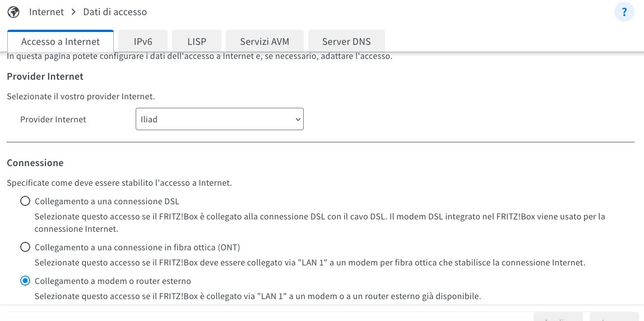Screen dimensions: 644x321
Task: Click the 'Collegamento a modem o router esterno' label
Action: (113, 281)
